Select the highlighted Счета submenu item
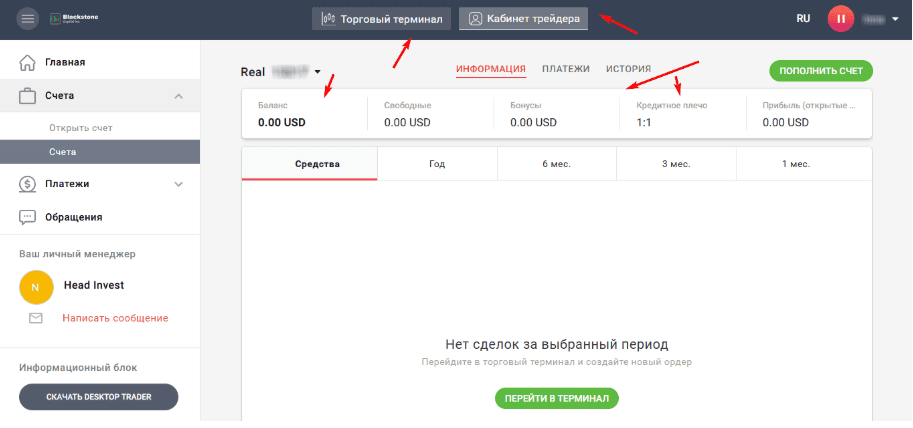Screen dimensions: 913x428 [x=100, y=152]
